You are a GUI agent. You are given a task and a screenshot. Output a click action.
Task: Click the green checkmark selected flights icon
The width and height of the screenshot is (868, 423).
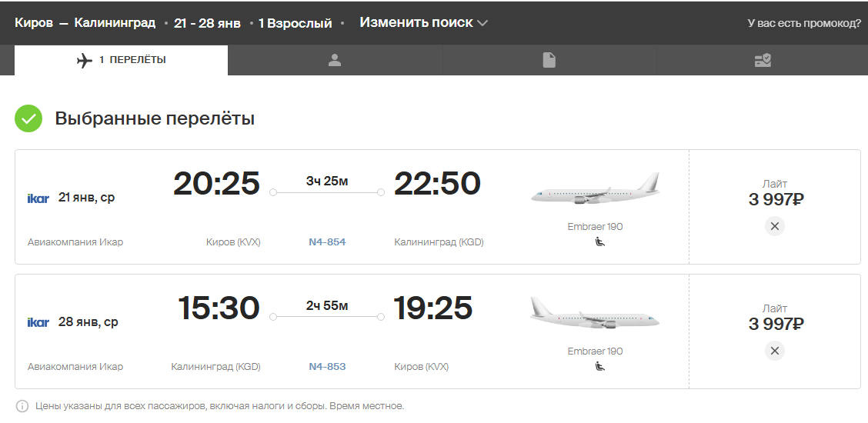point(28,118)
